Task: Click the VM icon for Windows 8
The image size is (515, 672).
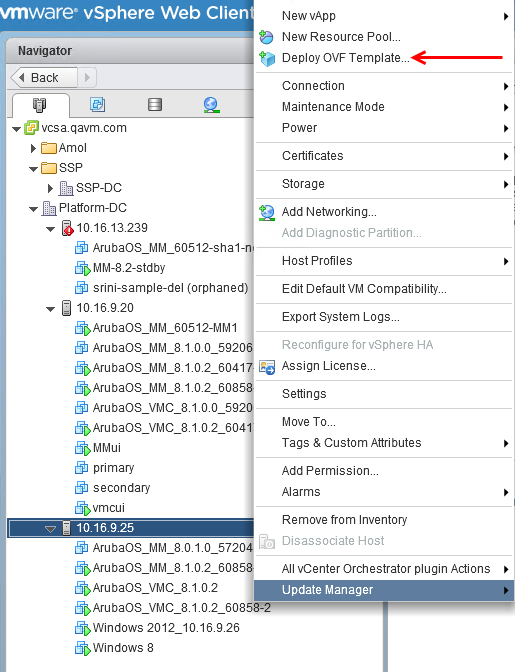Action: click(83, 648)
